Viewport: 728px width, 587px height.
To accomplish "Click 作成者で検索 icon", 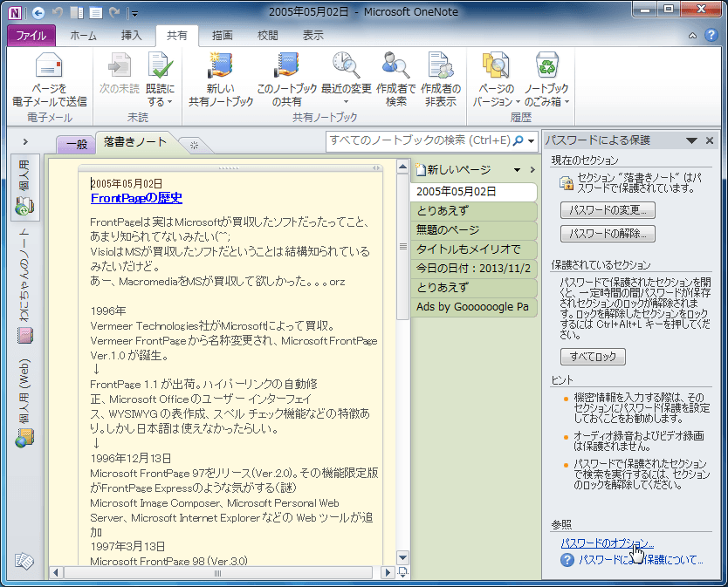I will click(395, 65).
